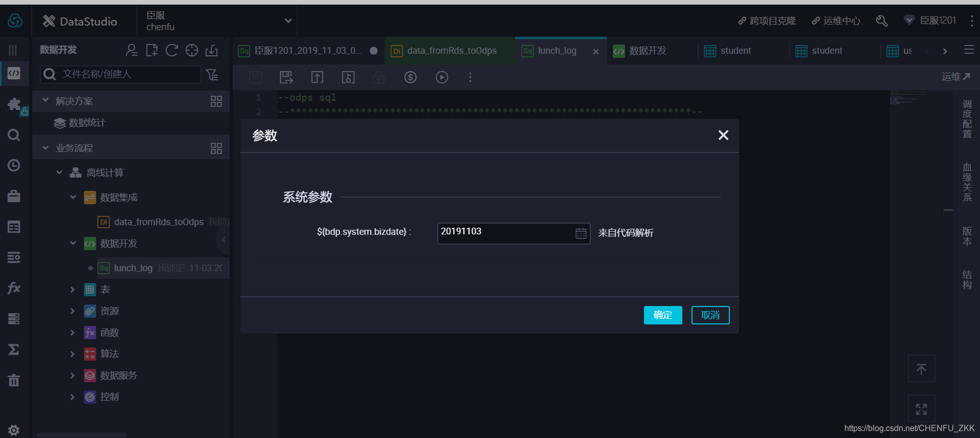The width and height of the screenshot is (980, 438).
Task: Collapse the 业务流程 section
Action: 46,148
